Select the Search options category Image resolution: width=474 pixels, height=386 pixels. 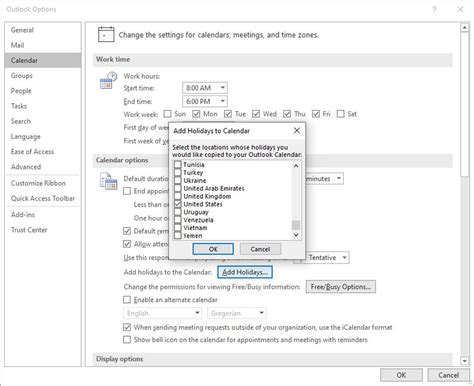pyautogui.click(x=43, y=121)
